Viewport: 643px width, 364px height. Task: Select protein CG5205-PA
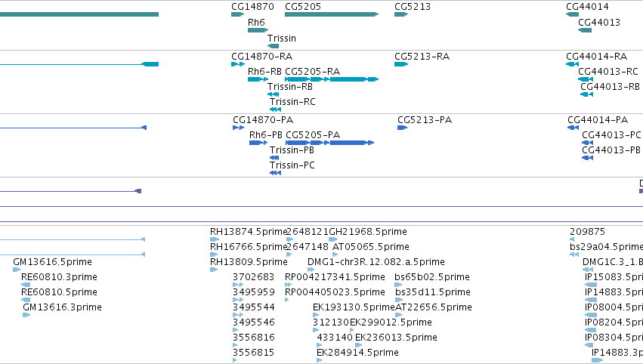pos(313,135)
